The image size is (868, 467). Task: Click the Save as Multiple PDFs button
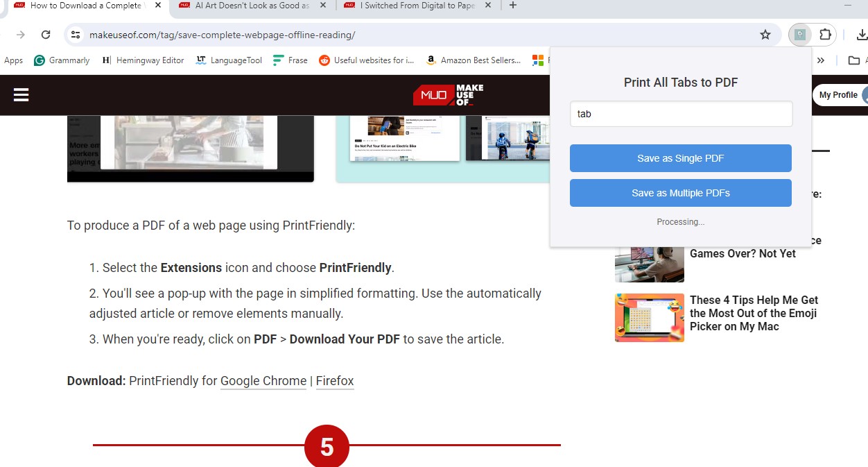point(681,193)
